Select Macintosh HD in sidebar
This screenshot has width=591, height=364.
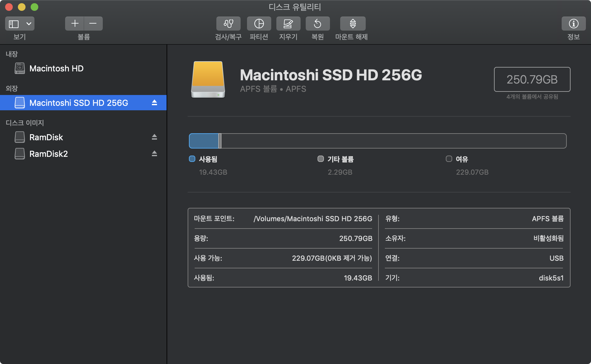[x=83, y=69]
